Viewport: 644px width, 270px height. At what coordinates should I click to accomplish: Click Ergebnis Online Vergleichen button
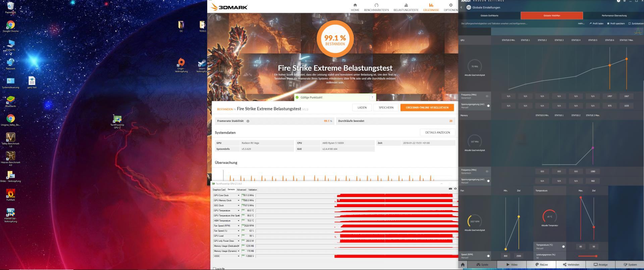coord(427,107)
